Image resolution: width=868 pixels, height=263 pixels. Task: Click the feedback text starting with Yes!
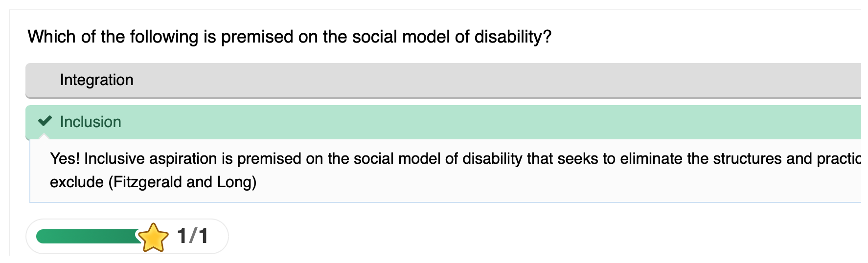click(x=455, y=170)
